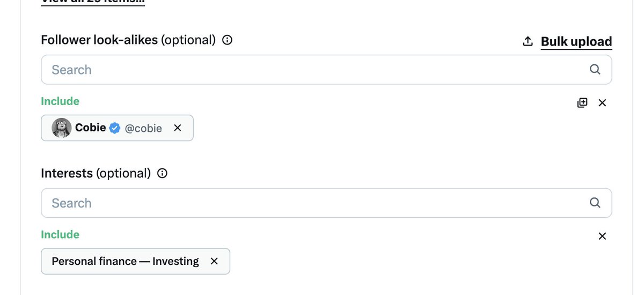Viewport: 644px width, 295px height.
Task: Click the magnifier in Interests search
Action: click(x=595, y=203)
